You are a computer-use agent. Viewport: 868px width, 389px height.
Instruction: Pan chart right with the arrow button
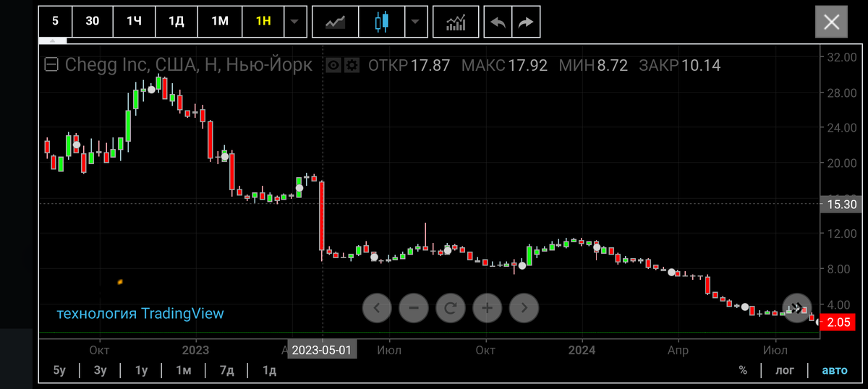coord(524,308)
